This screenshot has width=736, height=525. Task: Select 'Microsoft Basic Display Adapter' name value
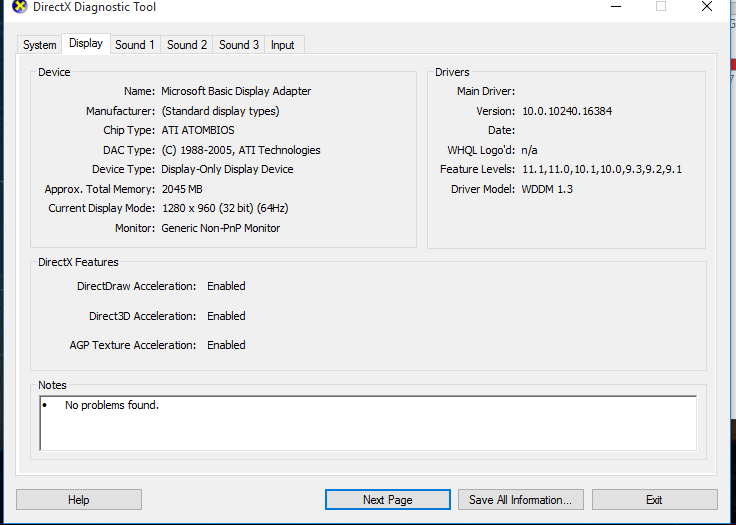click(236, 91)
